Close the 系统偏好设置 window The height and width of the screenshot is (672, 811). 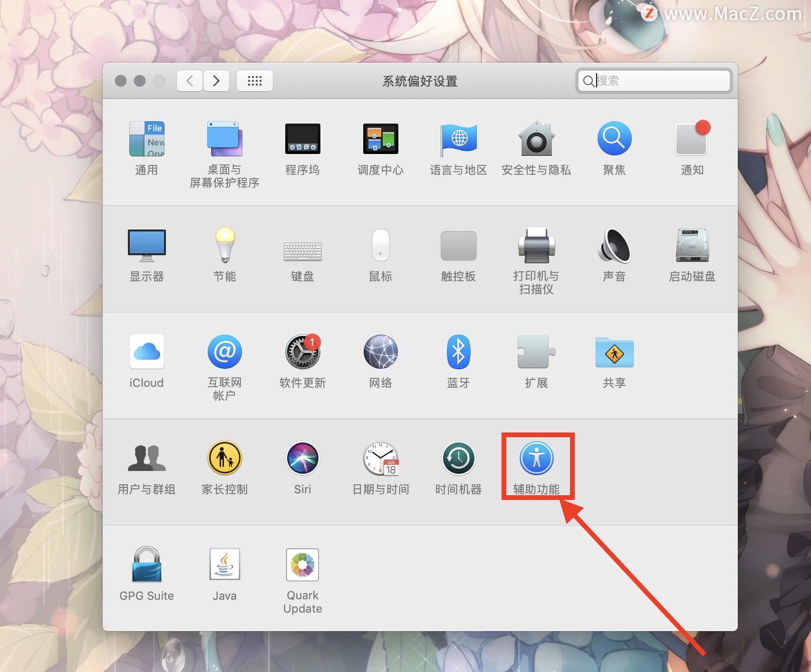tap(121, 81)
